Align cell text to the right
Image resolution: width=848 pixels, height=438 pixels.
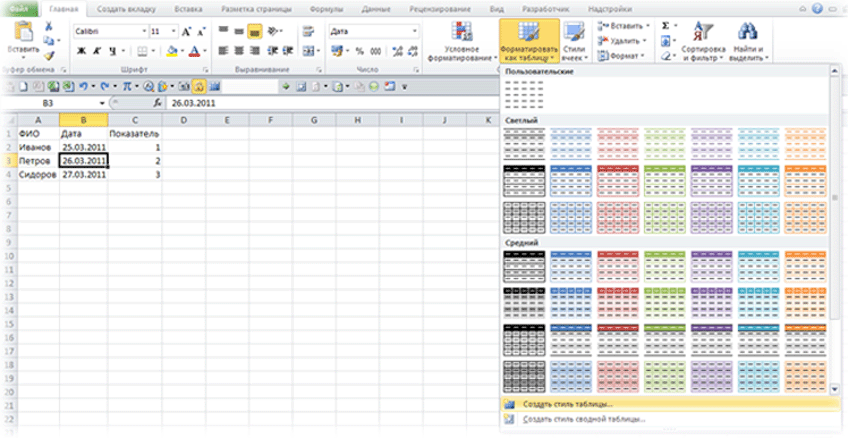pyautogui.click(x=255, y=51)
